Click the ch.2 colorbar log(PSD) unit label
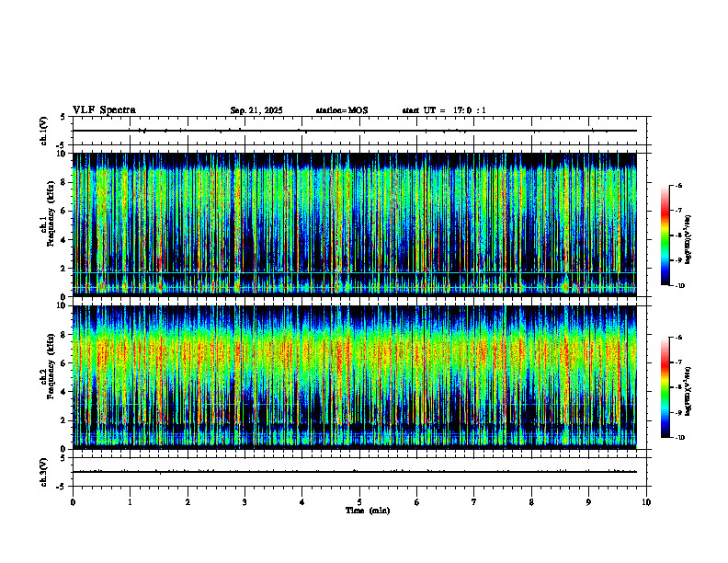728x563 pixels. (x=688, y=391)
